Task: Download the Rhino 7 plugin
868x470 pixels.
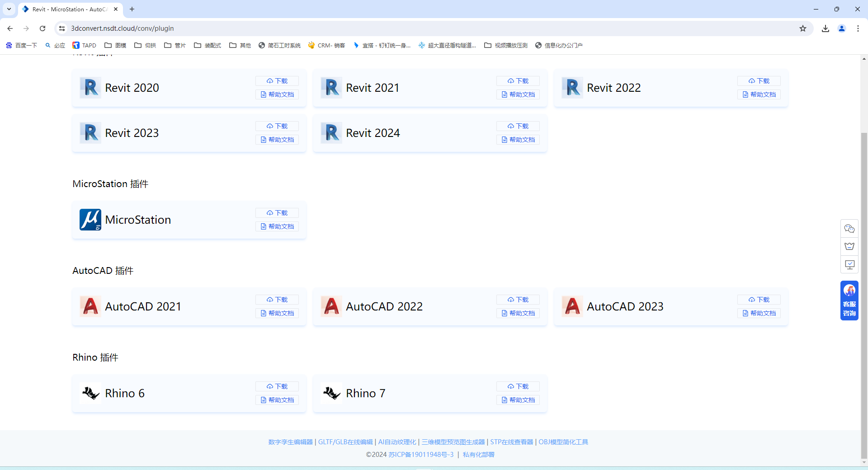Action: pyautogui.click(x=518, y=386)
